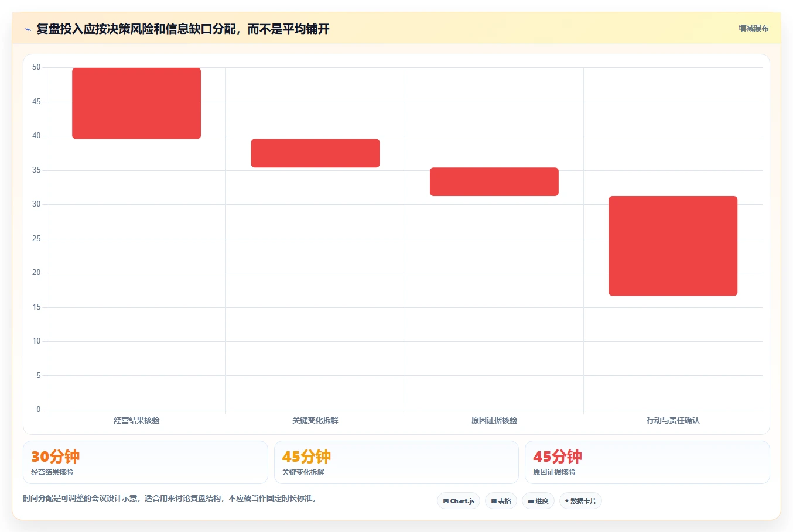This screenshot has width=793, height=532.
Task: Click the red bar for 原因证据核验
Action: pyautogui.click(x=494, y=181)
